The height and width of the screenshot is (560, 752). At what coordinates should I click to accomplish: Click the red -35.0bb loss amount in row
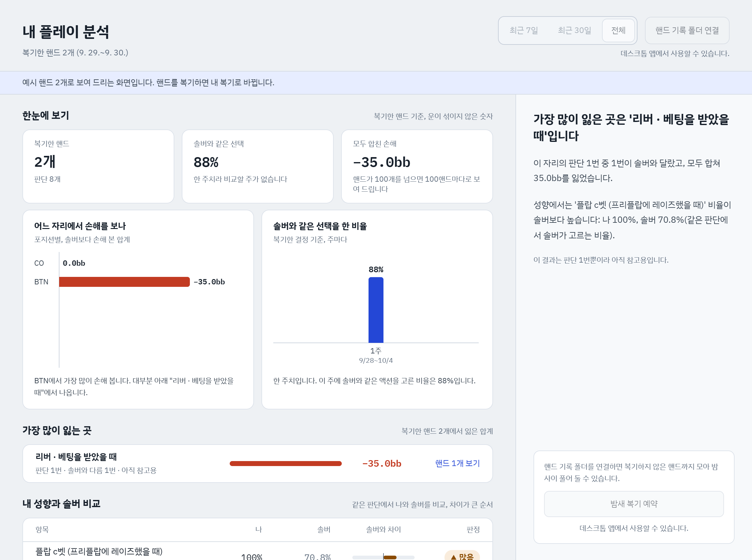pyautogui.click(x=382, y=463)
